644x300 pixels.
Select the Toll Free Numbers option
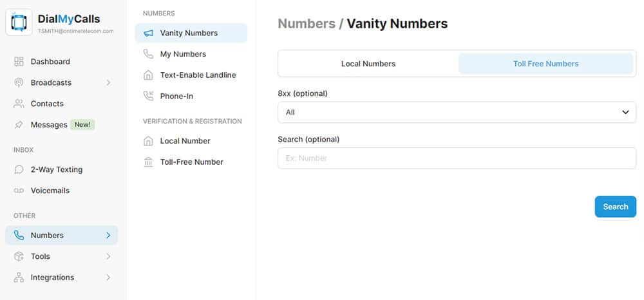pos(545,64)
